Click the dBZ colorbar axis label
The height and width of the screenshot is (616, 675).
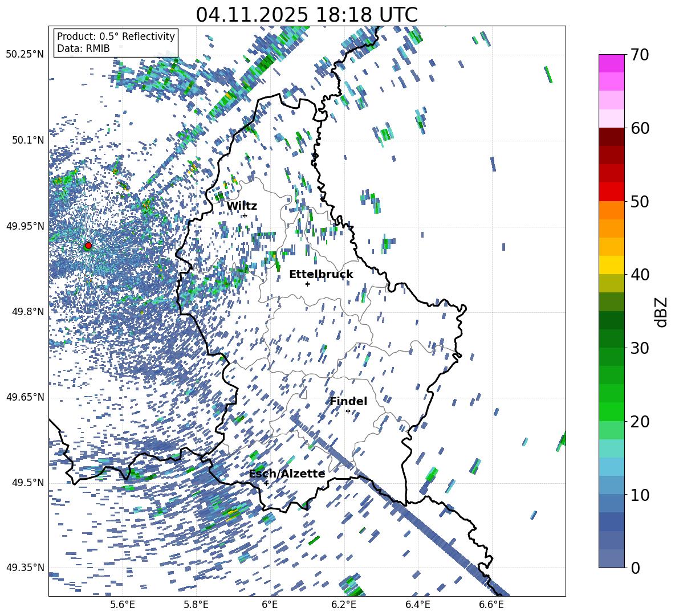pyautogui.click(x=661, y=312)
